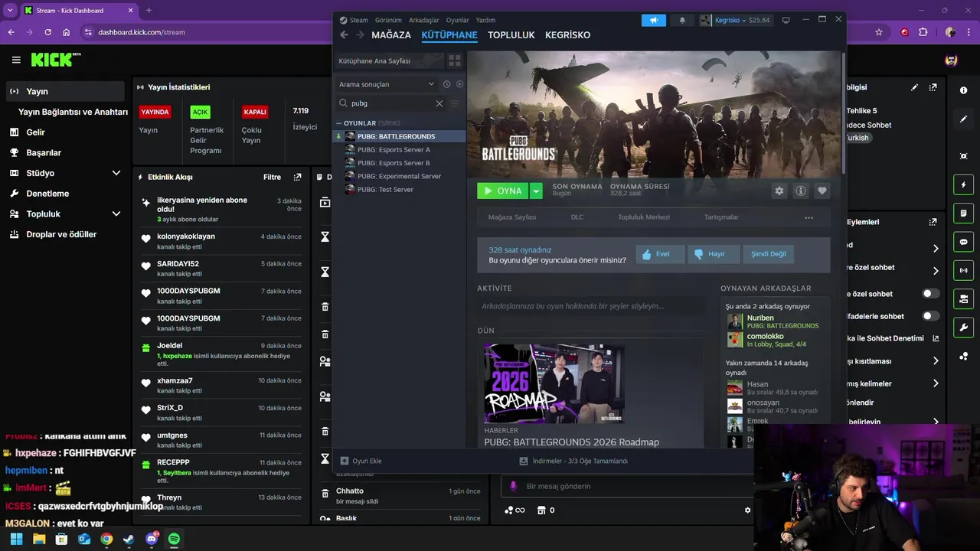
Task: Open advanced filter options beside search
Action: coord(455,103)
